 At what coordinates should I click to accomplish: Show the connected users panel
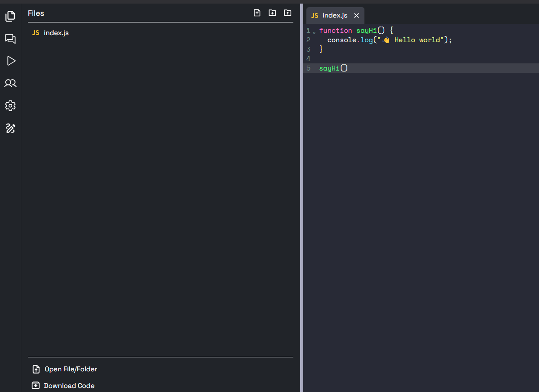point(10,83)
